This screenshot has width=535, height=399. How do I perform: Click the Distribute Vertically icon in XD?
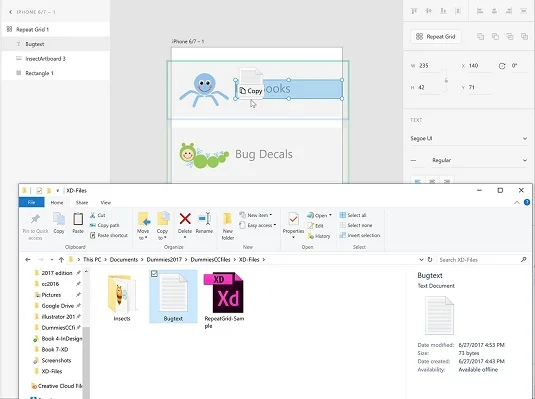click(458, 11)
